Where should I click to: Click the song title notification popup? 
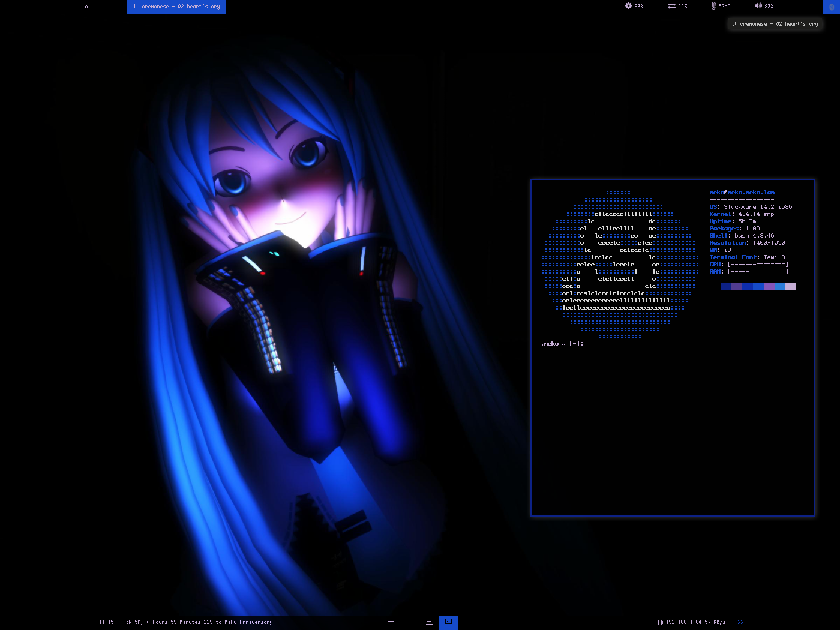point(776,24)
